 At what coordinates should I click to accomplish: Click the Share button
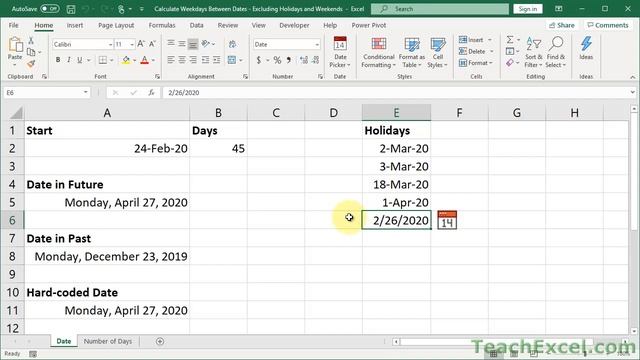point(562,25)
